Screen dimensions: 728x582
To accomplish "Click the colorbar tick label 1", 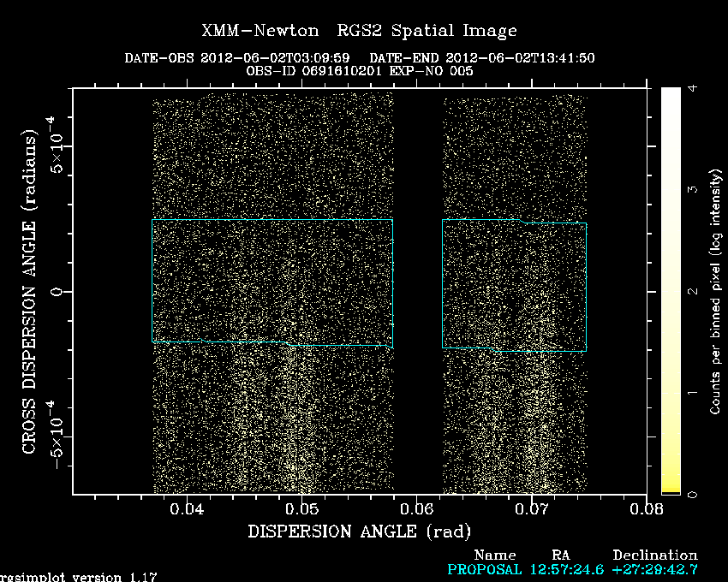I will (x=692, y=393).
